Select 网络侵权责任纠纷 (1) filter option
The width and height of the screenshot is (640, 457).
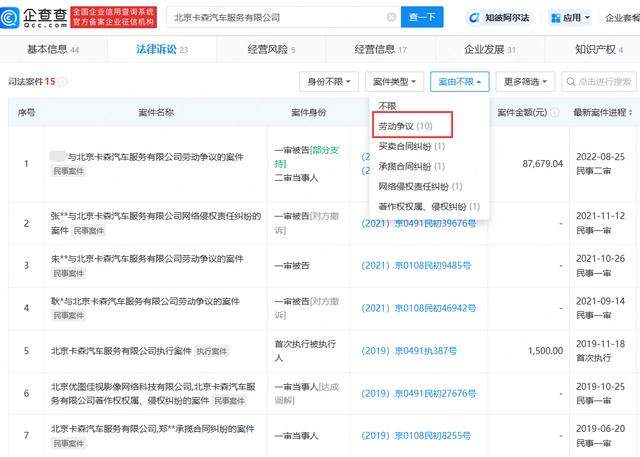[x=420, y=186]
